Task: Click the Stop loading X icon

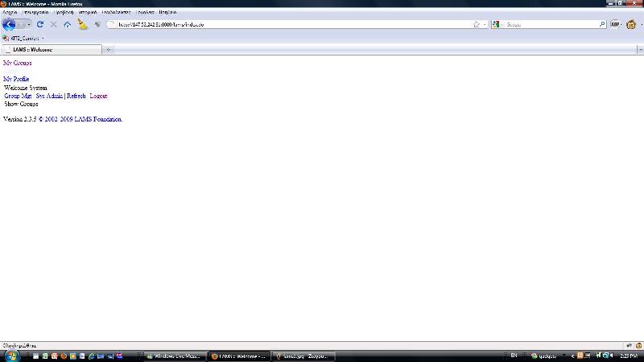Action: pos(53,24)
